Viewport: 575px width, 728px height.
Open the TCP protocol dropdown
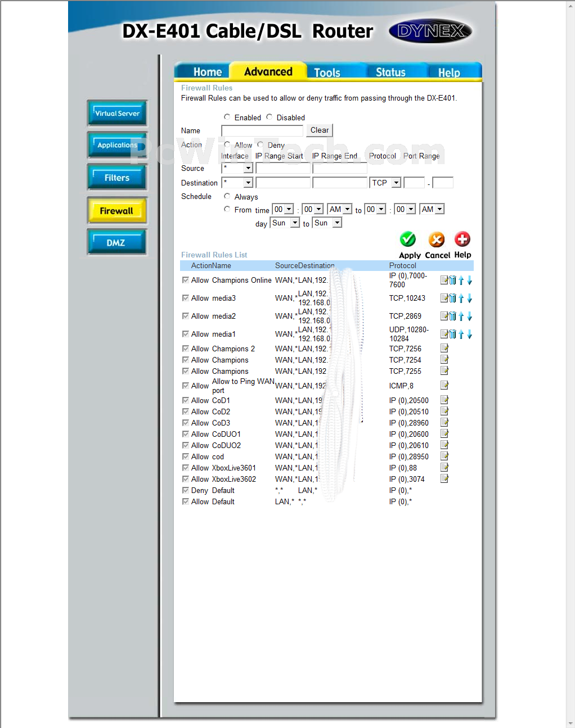(x=385, y=183)
